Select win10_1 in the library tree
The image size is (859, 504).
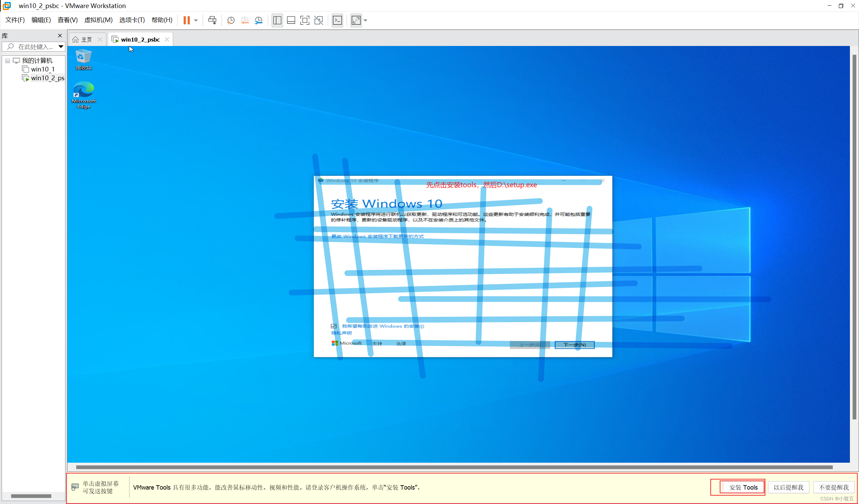point(43,69)
